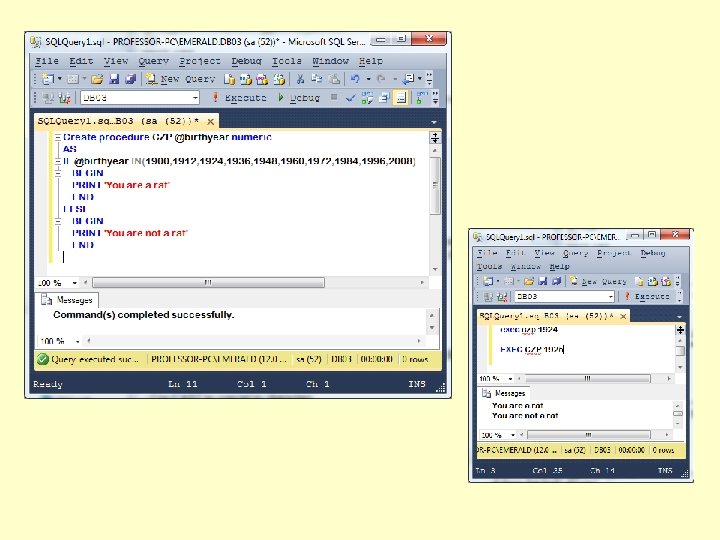Collapse IF @birthyear outline block

point(58,161)
